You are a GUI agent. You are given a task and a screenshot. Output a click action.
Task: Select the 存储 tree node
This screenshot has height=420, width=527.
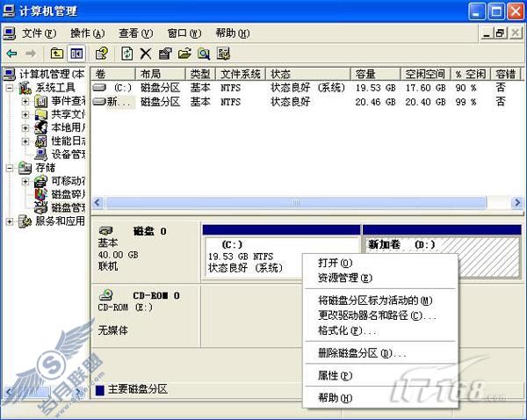tap(37, 168)
